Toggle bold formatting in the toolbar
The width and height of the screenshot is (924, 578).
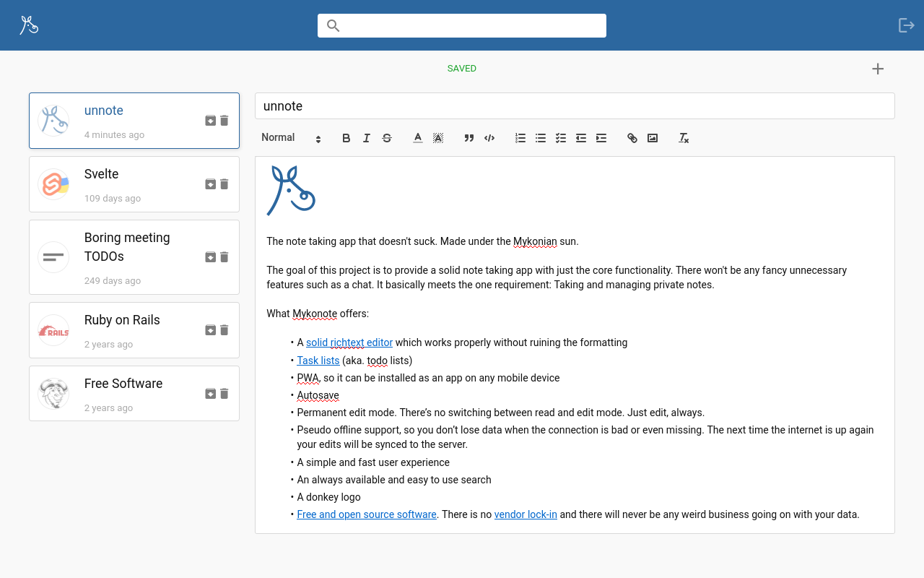(346, 138)
